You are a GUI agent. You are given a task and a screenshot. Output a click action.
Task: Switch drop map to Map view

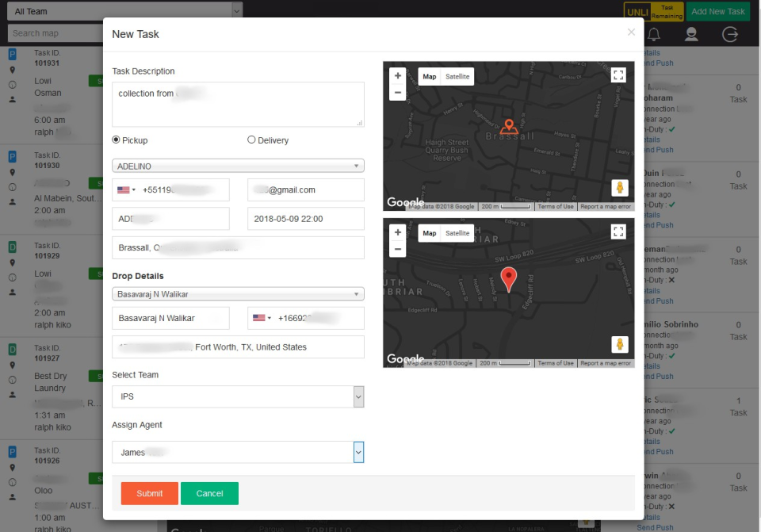tap(429, 233)
